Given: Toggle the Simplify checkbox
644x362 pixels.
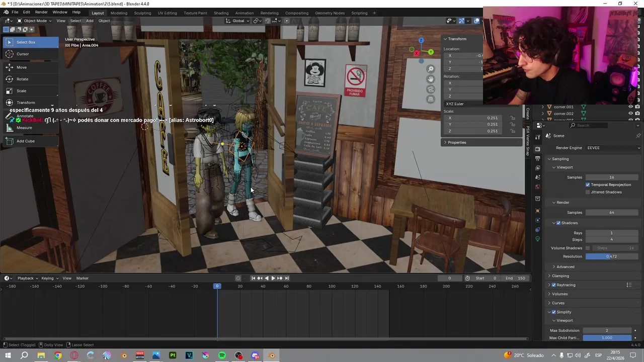Looking at the screenshot, I should coord(554,312).
